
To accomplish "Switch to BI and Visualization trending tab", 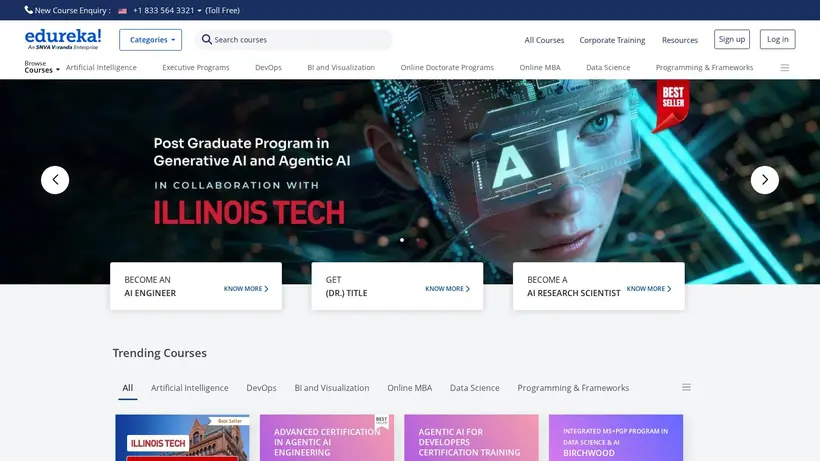I will (332, 388).
